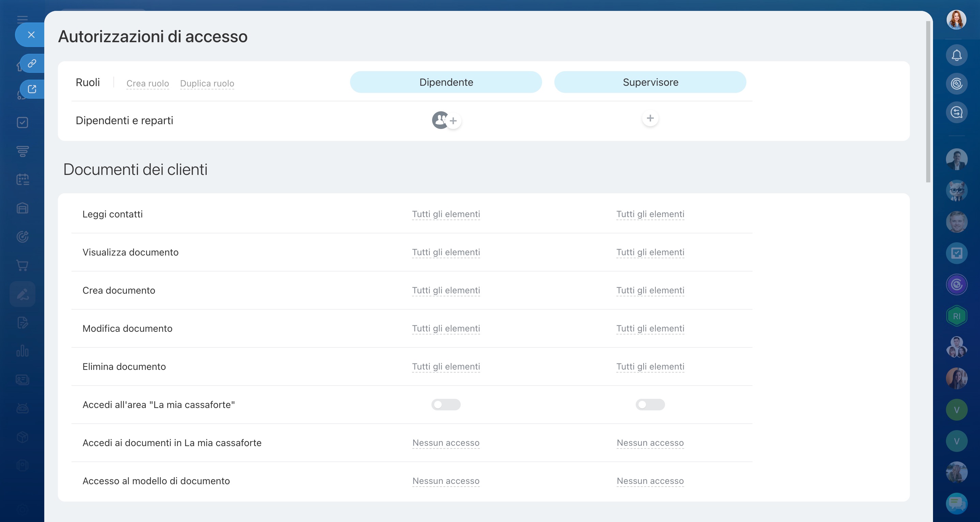The width and height of the screenshot is (980, 522).
Task: Change Elimina documento permission for Supervisore
Action: coord(650,366)
